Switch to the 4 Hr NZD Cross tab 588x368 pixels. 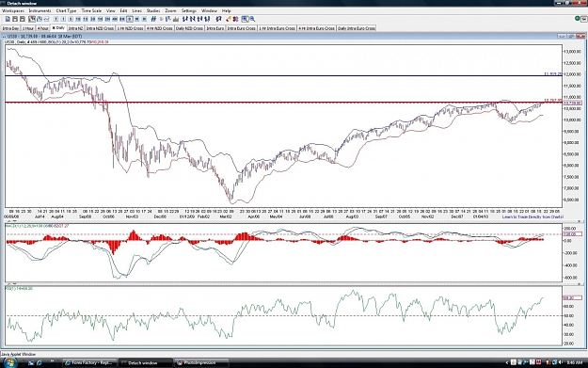pyautogui.click(x=159, y=28)
